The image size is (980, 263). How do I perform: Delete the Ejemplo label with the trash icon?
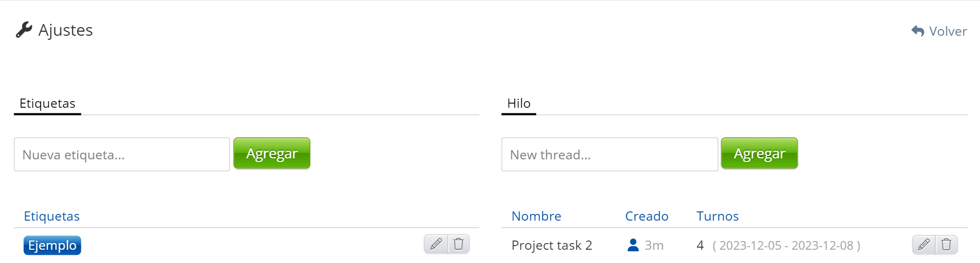[459, 244]
